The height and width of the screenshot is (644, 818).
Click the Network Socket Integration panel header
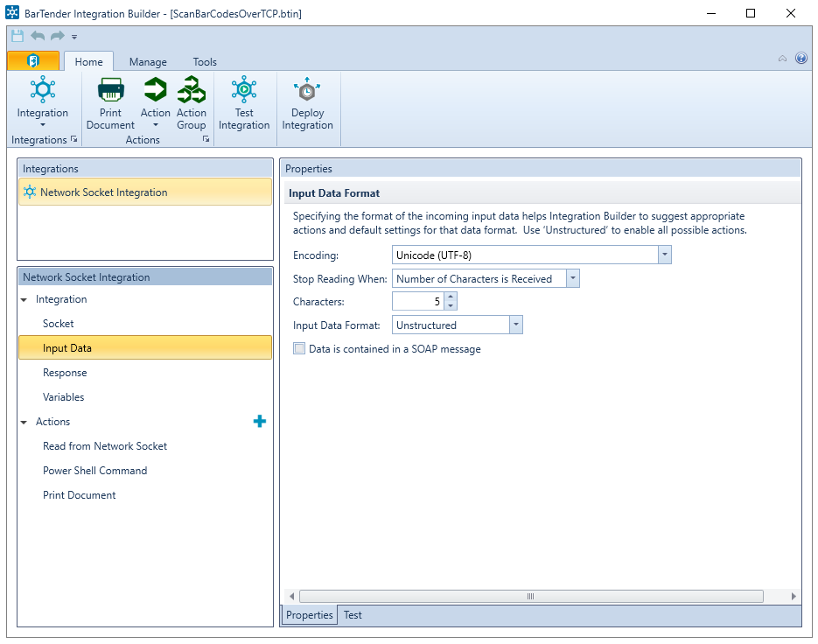point(145,277)
